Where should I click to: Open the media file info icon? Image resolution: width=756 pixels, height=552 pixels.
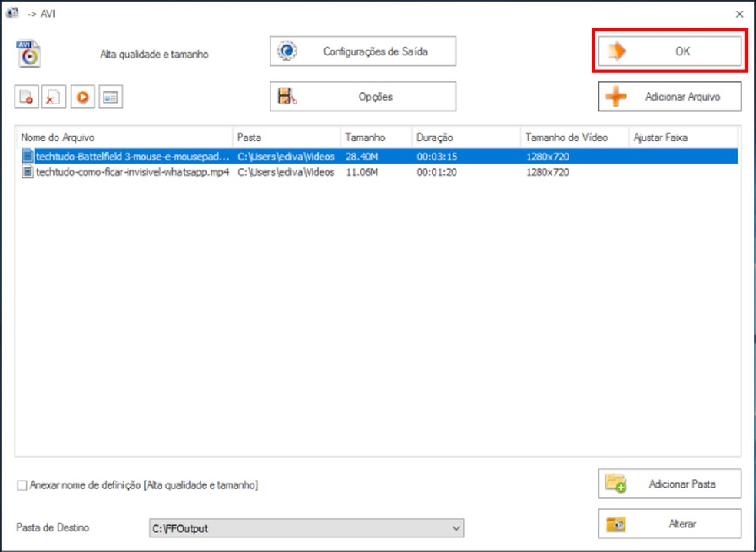pos(111,97)
